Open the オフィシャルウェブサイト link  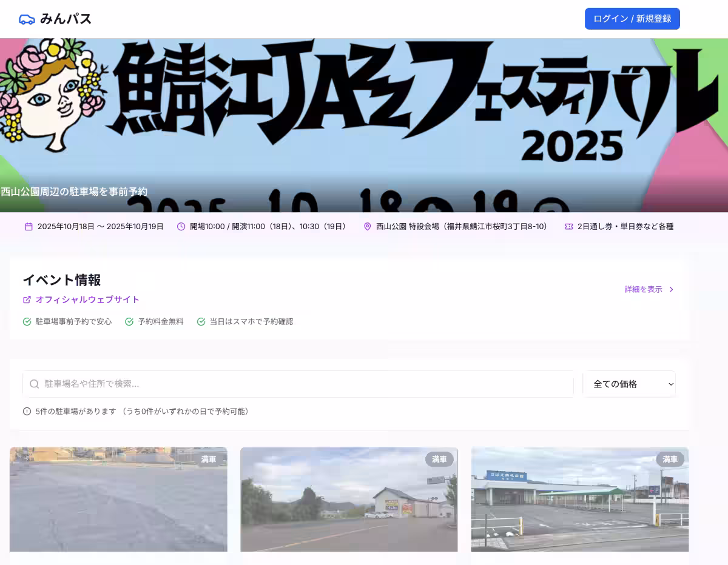(x=87, y=299)
